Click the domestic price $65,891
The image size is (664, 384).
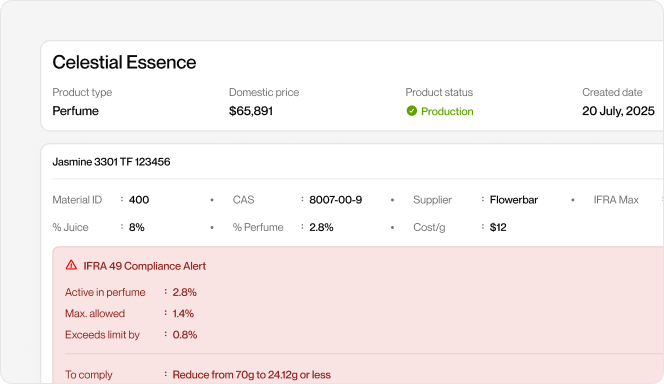point(251,111)
